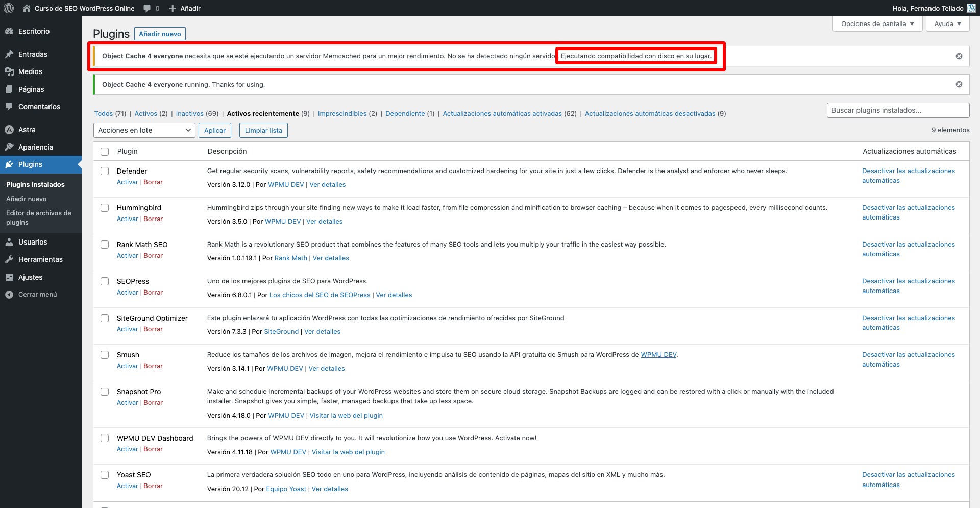Switch to the Inactivos plugins filter
Image resolution: width=980 pixels, height=508 pixels.
tap(189, 113)
